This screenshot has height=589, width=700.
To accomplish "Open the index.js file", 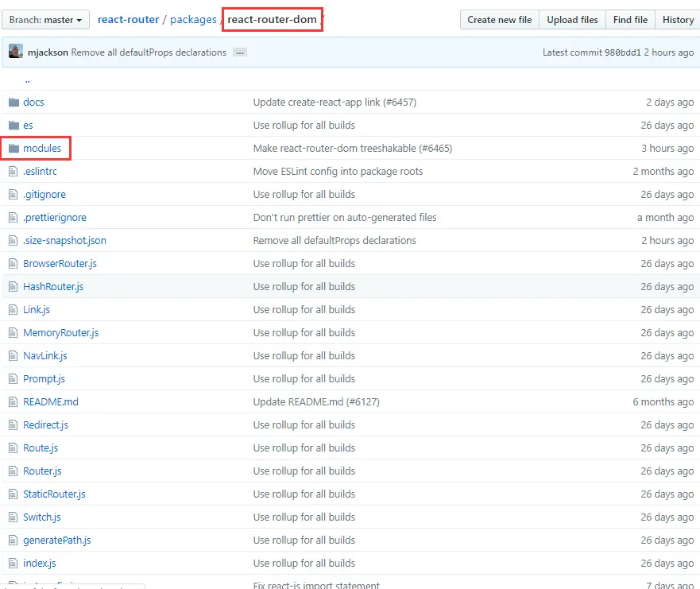I will 39,563.
